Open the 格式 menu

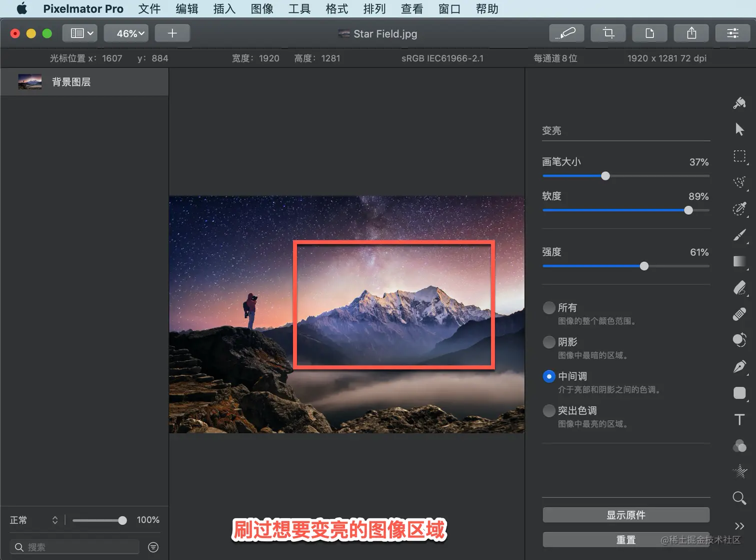coord(337,9)
